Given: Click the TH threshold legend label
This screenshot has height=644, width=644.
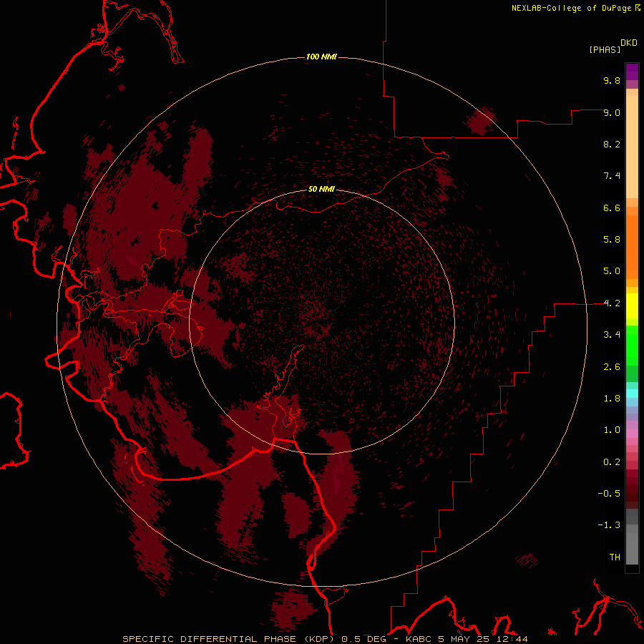Looking at the screenshot, I should [615, 557].
